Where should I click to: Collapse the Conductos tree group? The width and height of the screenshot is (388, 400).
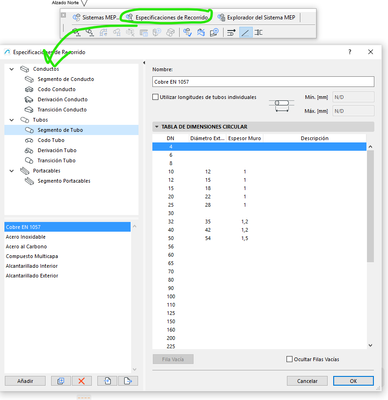pyautogui.click(x=12, y=69)
